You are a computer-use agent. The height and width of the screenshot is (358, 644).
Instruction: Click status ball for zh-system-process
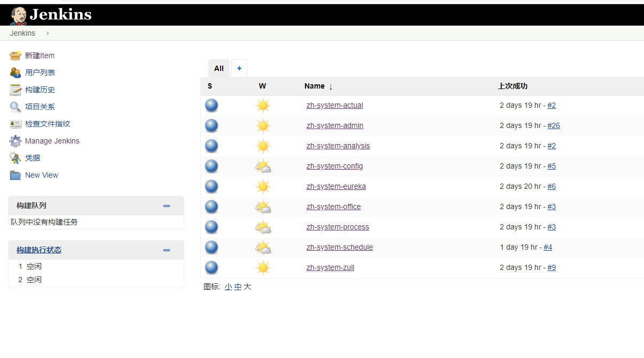tap(211, 227)
